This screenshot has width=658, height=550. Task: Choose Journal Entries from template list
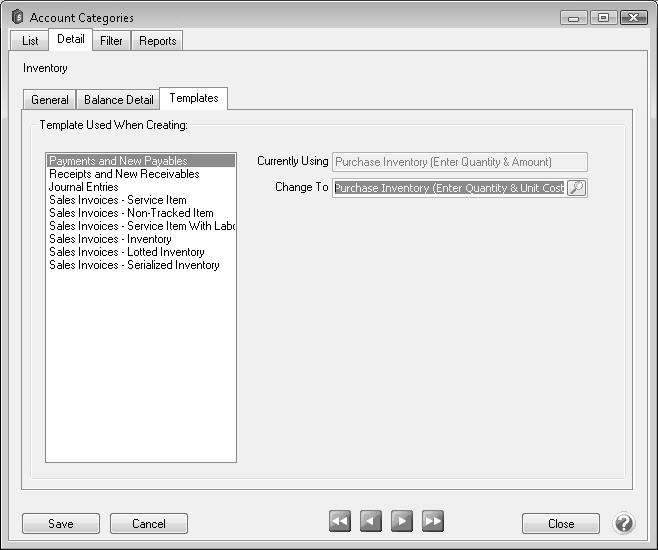click(84, 187)
